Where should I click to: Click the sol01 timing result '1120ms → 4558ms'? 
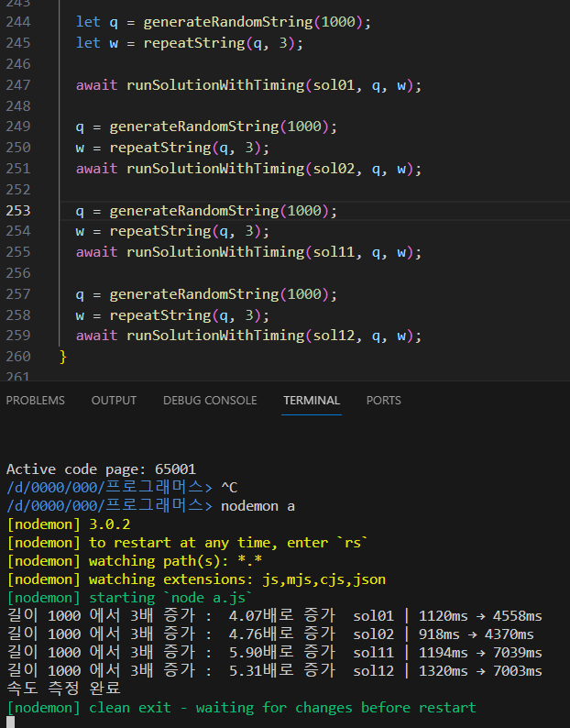(x=480, y=616)
